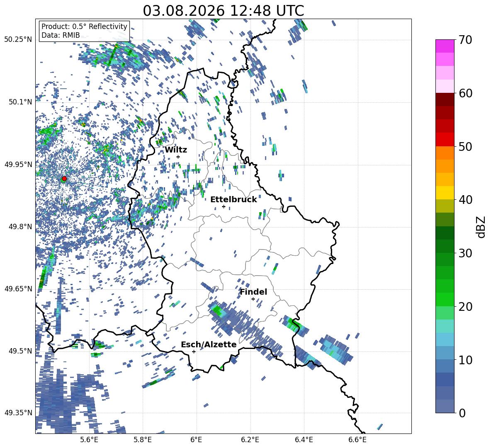
Task: Pick the yellow 40 dBZ colorbar band
Action: (445, 193)
